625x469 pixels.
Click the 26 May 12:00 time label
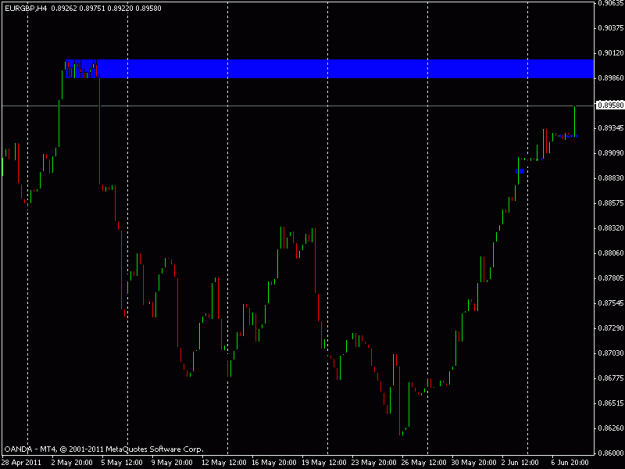tap(424, 463)
